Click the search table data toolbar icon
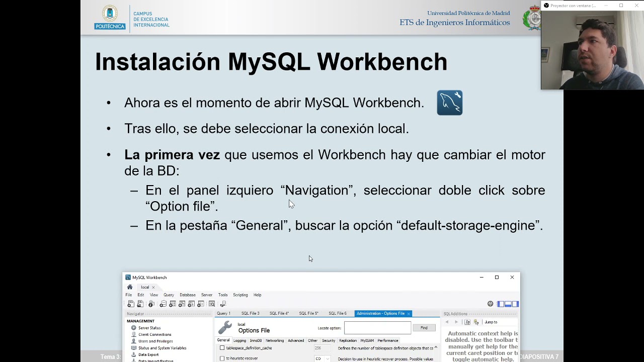The width and height of the screenshot is (644, 362). tap(212, 304)
